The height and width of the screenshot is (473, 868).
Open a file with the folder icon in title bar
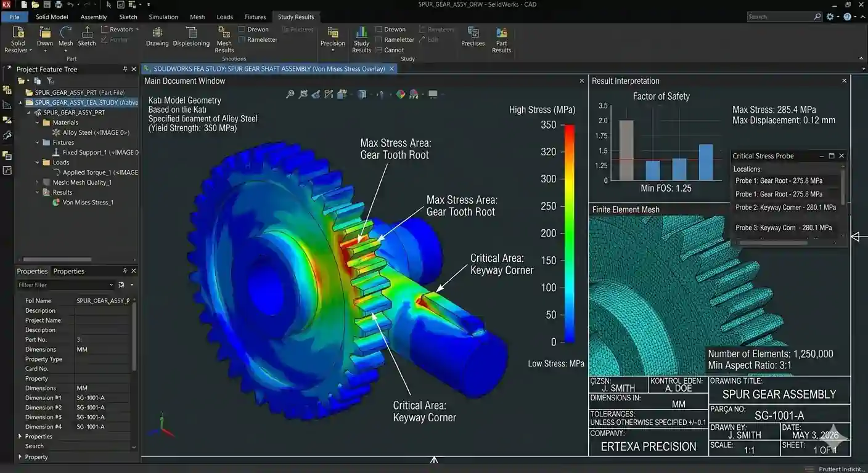coord(34,5)
